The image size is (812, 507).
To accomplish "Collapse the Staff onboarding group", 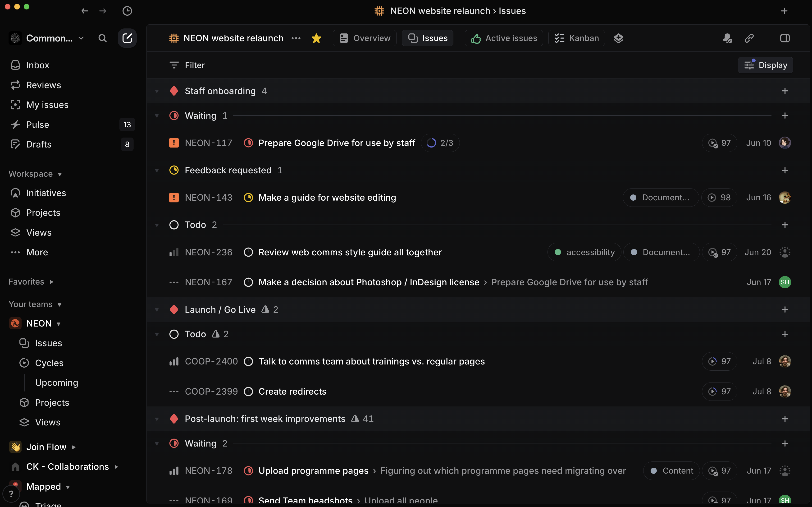I will click(x=156, y=91).
